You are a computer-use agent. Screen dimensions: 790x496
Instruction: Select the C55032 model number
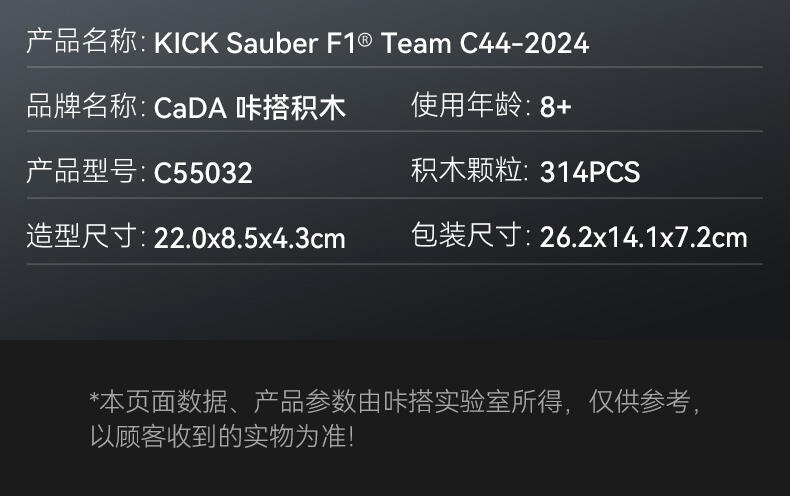click(x=203, y=174)
